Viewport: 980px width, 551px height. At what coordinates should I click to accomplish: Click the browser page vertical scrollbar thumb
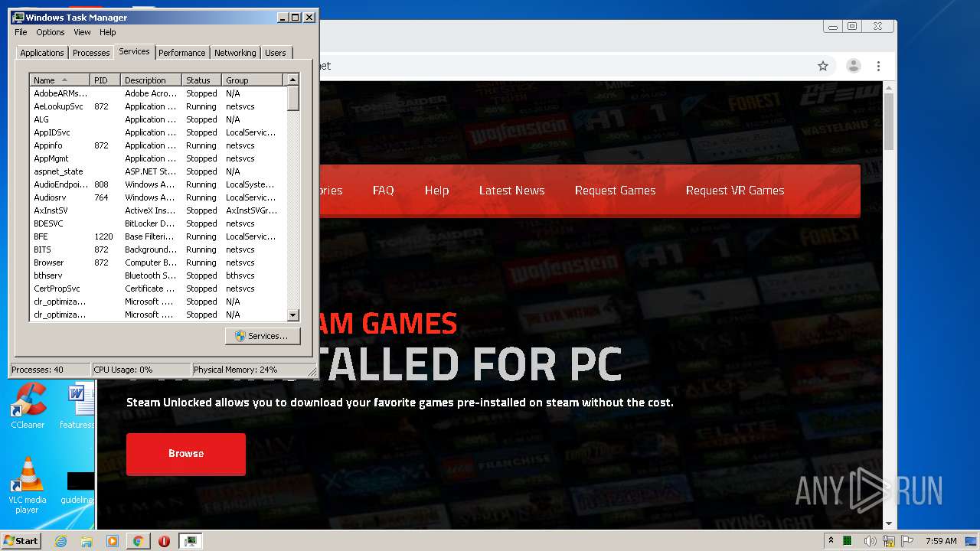tap(889, 121)
